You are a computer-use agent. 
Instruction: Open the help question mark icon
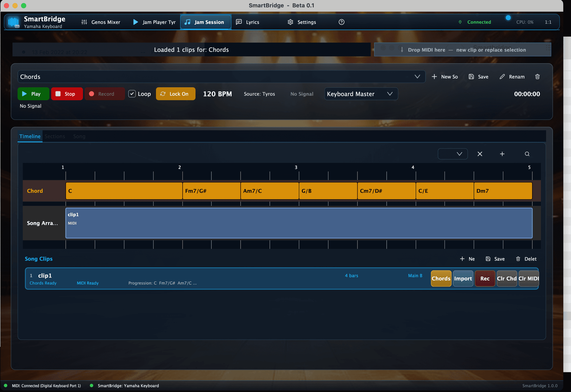coord(341,22)
